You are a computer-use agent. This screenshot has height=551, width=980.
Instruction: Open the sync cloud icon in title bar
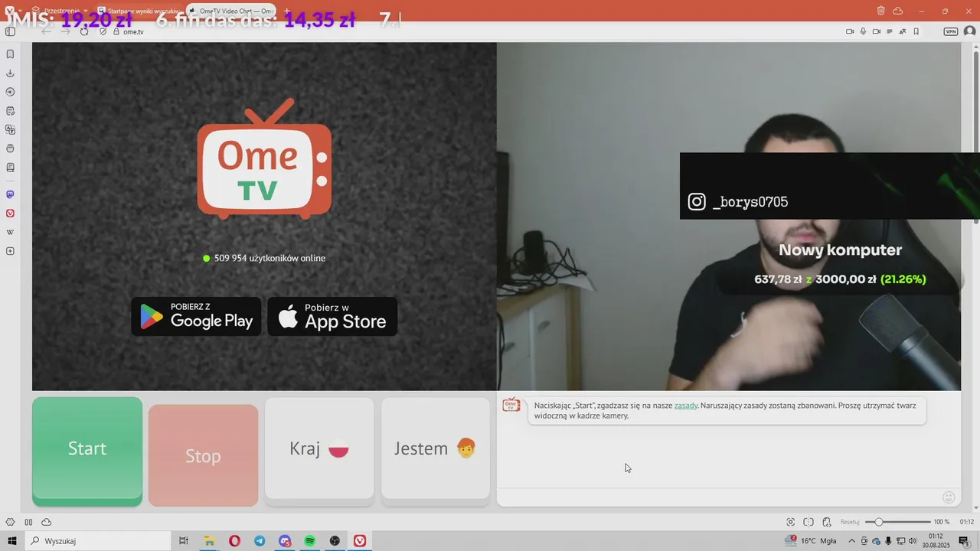(x=898, y=11)
